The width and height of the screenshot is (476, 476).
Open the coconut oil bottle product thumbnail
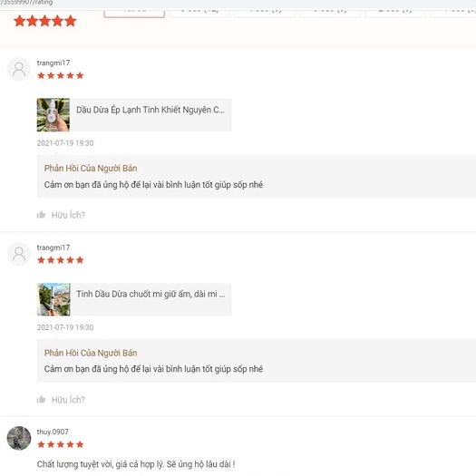tap(53, 115)
